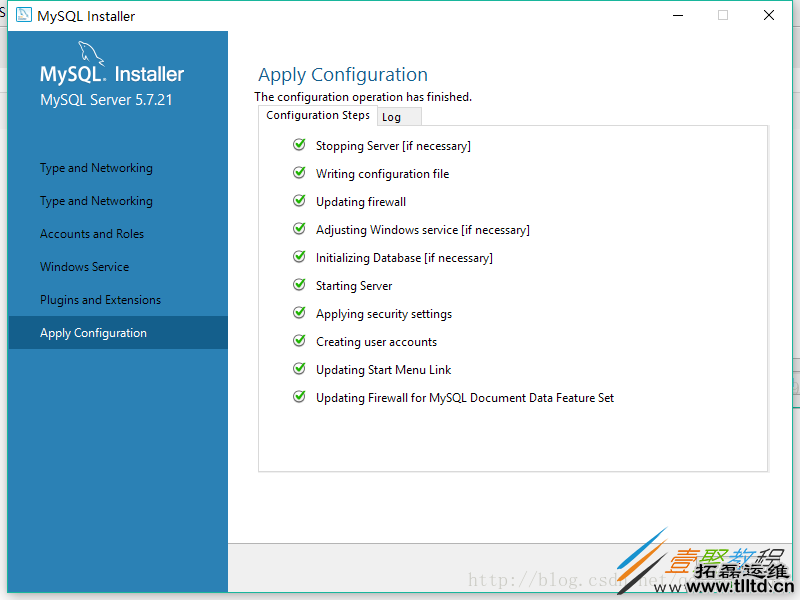Click the checkmark for the Firewall Document Data step
Viewport: 800px width, 600px height.
coord(299,397)
